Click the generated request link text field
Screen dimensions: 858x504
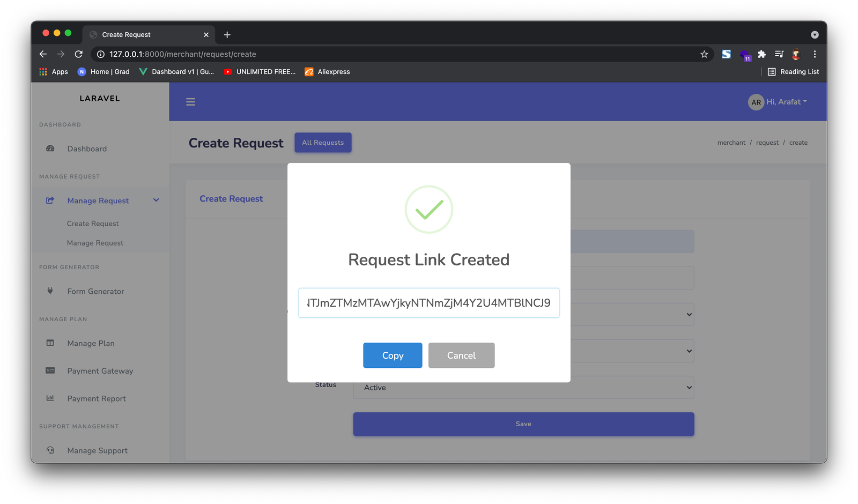point(428,303)
